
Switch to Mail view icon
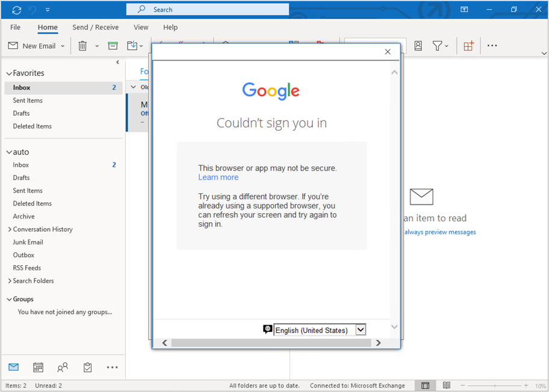click(13, 367)
